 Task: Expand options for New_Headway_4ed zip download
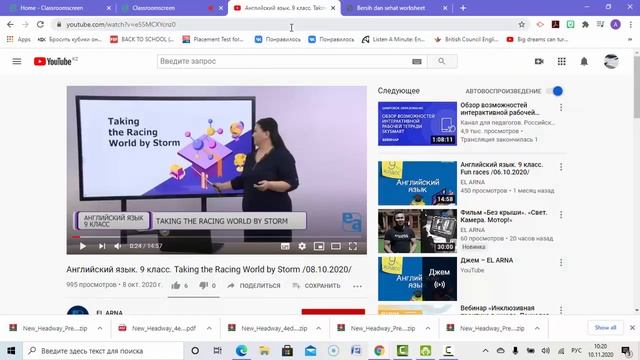coord(318,328)
